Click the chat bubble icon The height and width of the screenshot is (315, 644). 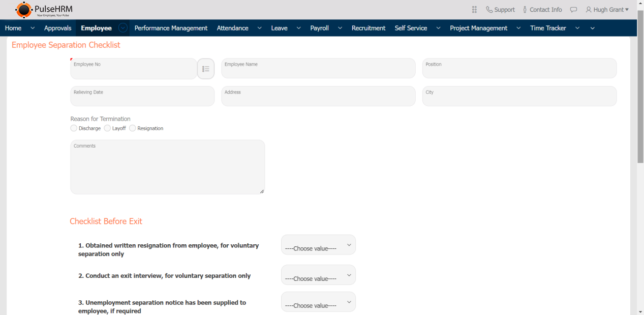[573, 10]
